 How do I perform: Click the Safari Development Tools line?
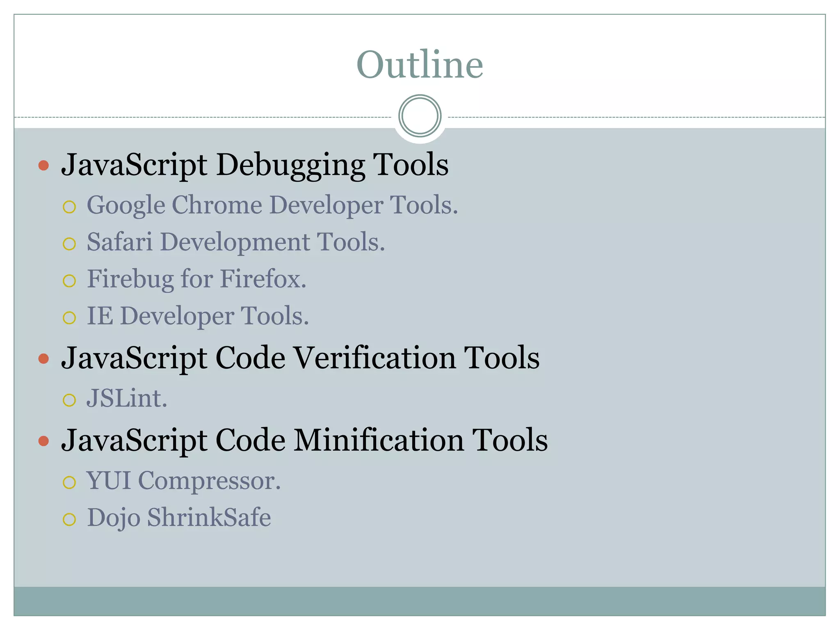pyautogui.click(x=236, y=242)
